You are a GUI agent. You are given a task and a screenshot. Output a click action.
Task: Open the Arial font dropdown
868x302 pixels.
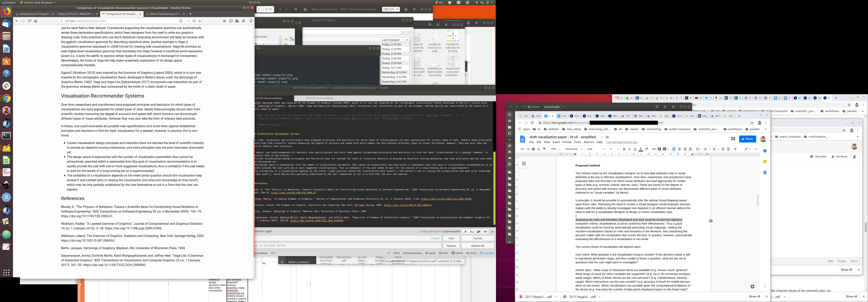[x=596, y=149]
